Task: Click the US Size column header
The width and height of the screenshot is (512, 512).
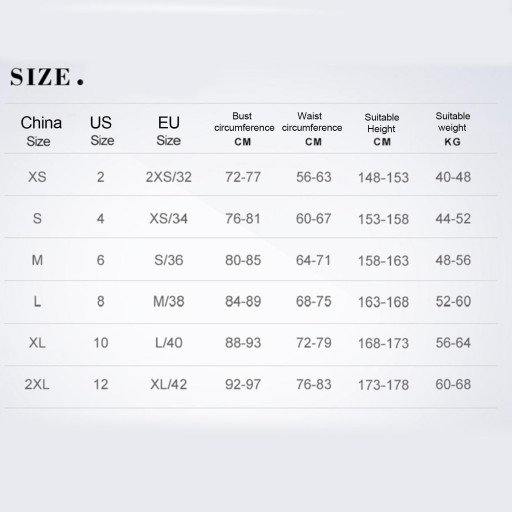Action: 102,131
